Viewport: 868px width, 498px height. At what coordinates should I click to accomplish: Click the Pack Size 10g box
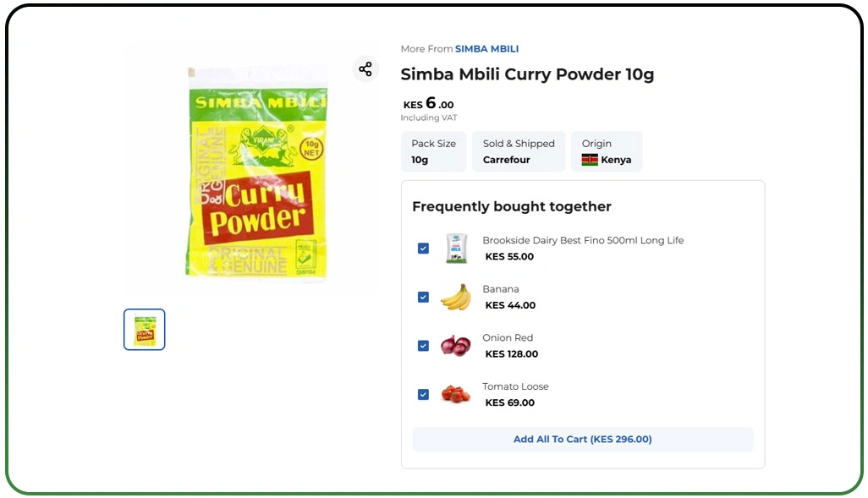coord(433,151)
